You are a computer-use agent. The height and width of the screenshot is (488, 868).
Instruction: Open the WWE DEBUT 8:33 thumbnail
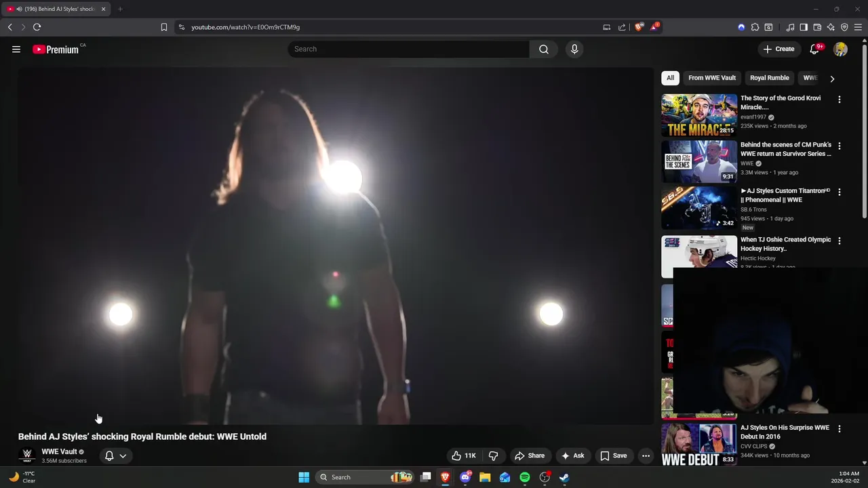pyautogui.click(x=699, y=445)
